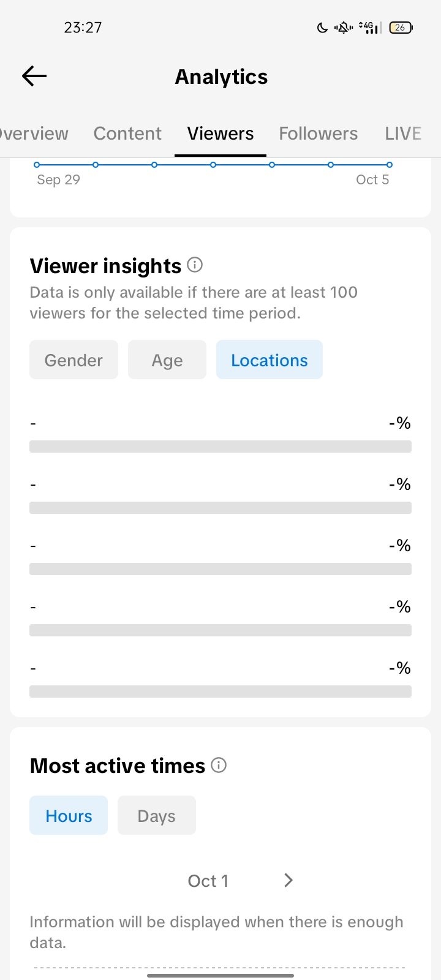Switch active times to Hours
Image resolution: width=441 pixels, height=980 pixels.
click(x=69, y=815)
